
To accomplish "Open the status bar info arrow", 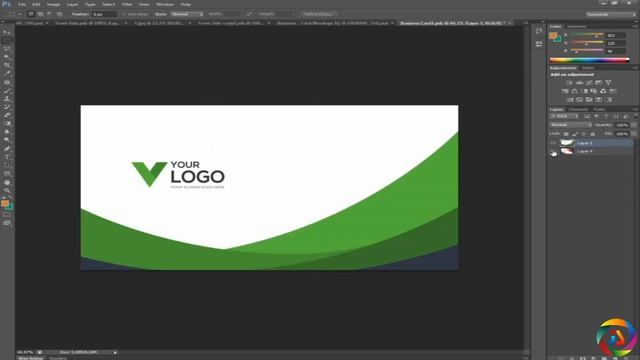I will (115, 352).
